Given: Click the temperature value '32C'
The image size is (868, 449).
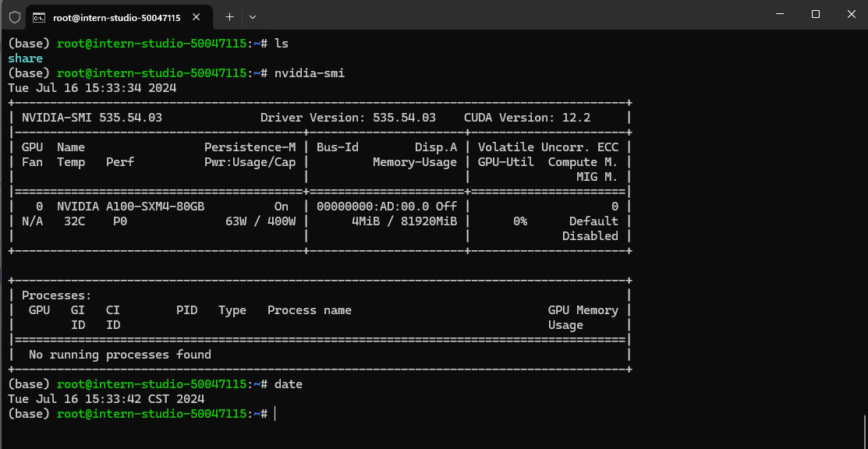Looking at the screenshot, I should (75, 221).
